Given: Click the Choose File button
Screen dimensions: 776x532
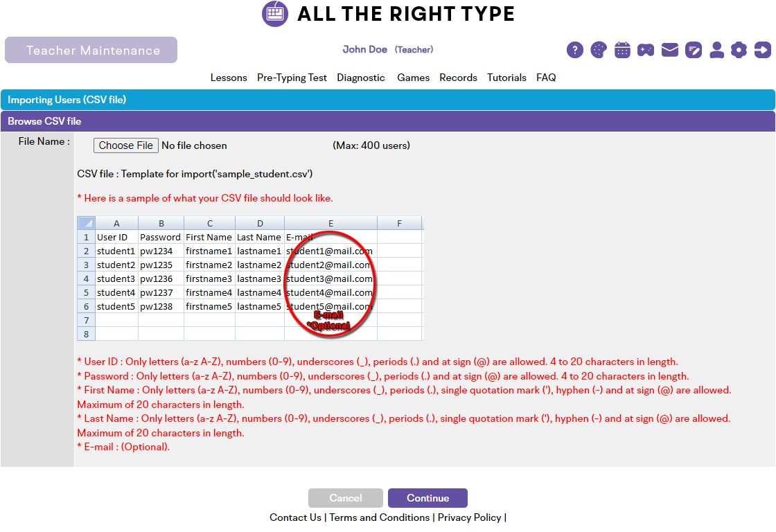Looking at the screenshot, I should pos(125,145).
